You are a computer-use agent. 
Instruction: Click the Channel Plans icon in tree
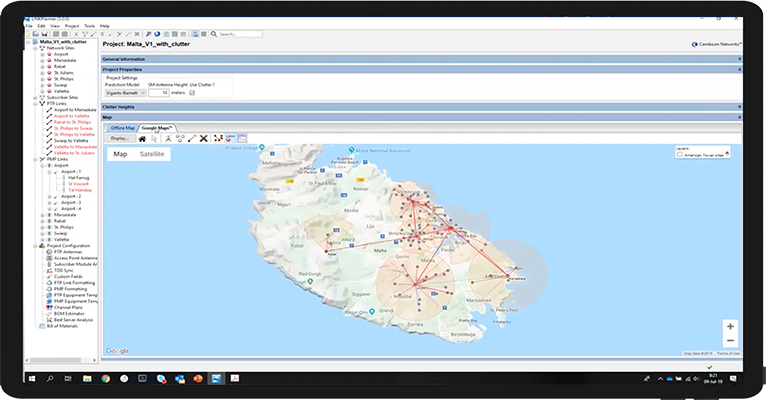(x=49, y=308)
